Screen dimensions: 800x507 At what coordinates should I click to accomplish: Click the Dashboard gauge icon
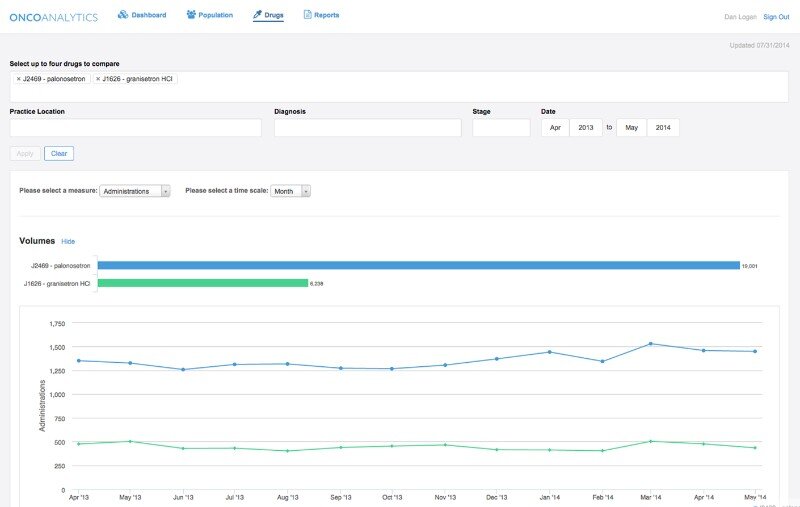(x=123, y=15)
